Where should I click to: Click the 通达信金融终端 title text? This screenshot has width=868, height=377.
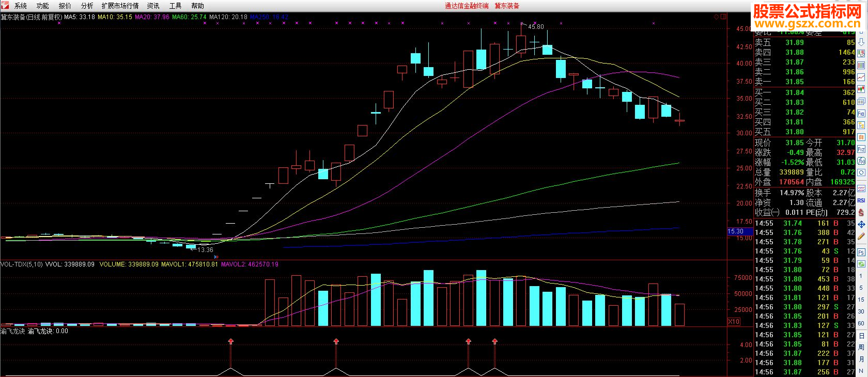point(467,6)
